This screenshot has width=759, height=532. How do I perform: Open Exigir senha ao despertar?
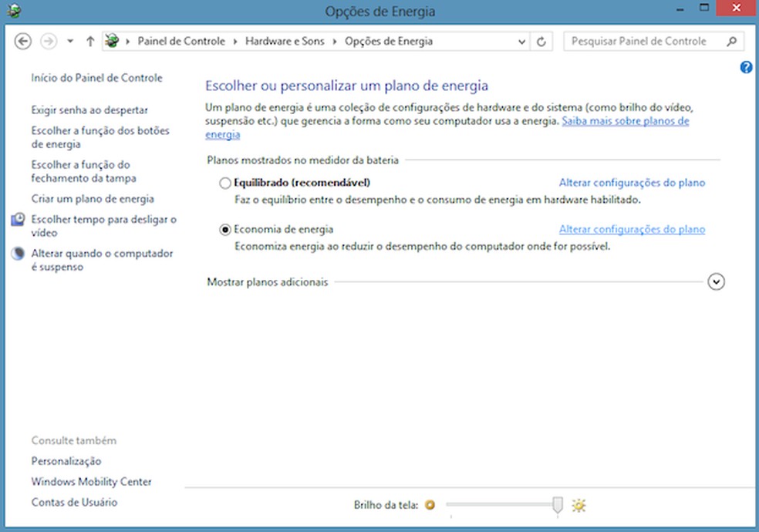(x=89, y=110)
